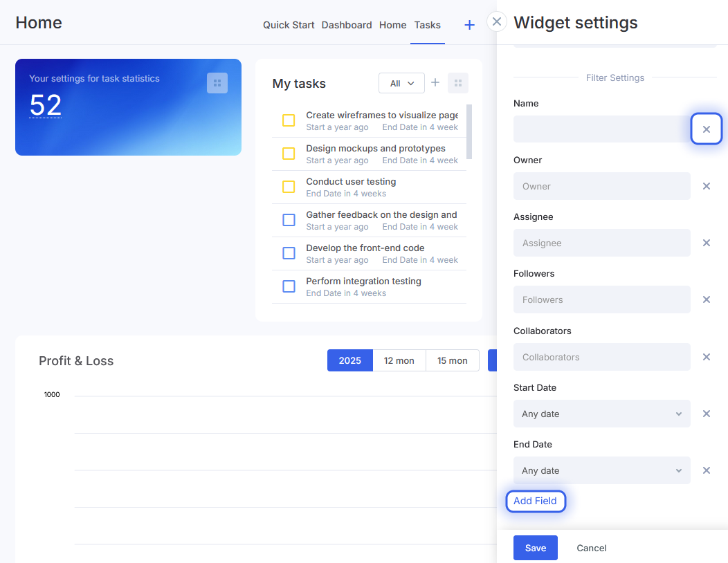Click the Owner input field
The width and height of the screenshot is (728, 563).
602,186
